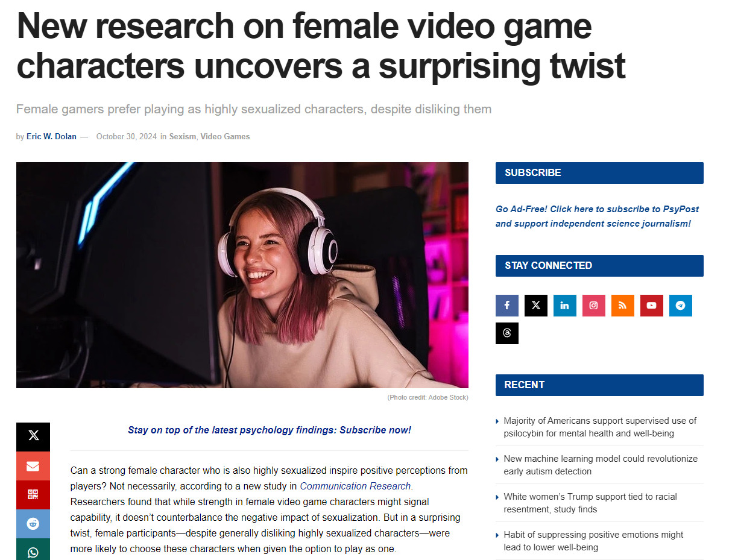Viewport: 732px width, 560px height.
Task: Open the Sexism category link
Action: coord(182,137)
